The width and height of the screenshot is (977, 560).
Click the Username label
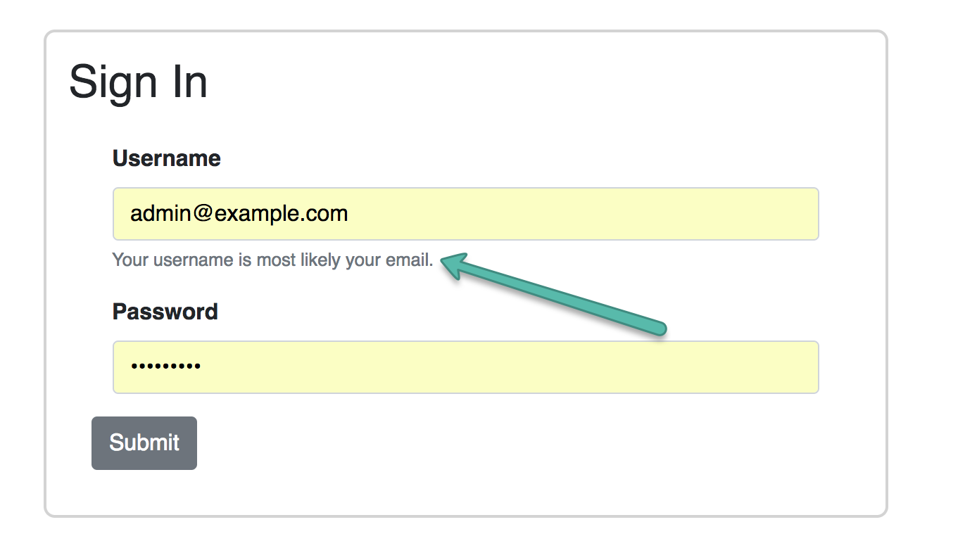167,158
